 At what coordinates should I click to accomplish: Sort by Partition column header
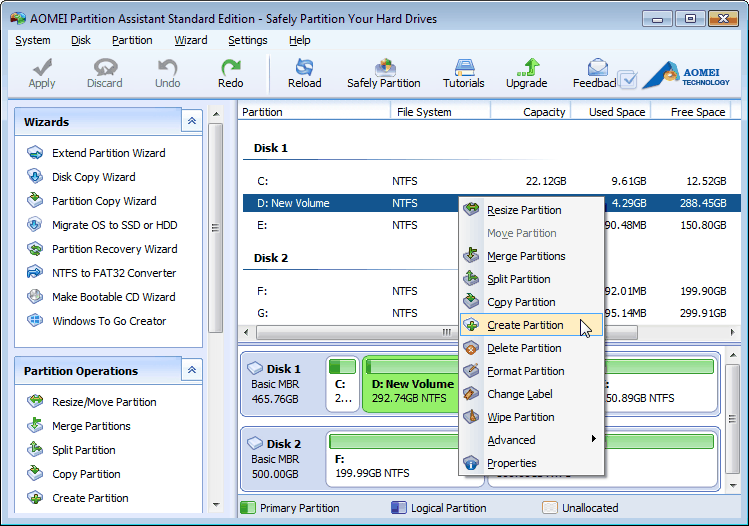pyautogui.click(x=314, y=112)
